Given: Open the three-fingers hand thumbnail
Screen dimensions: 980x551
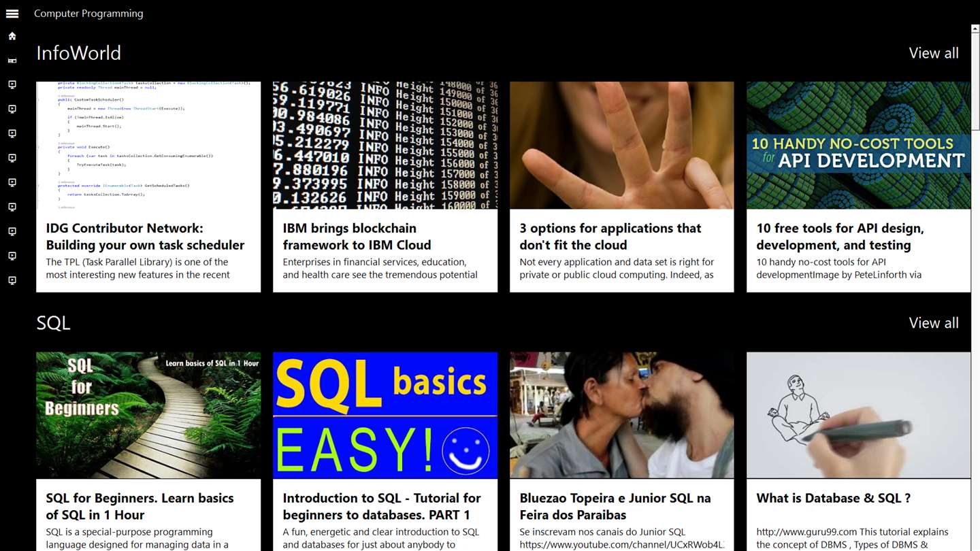Looking at the screenshot, I should (622, 145).
